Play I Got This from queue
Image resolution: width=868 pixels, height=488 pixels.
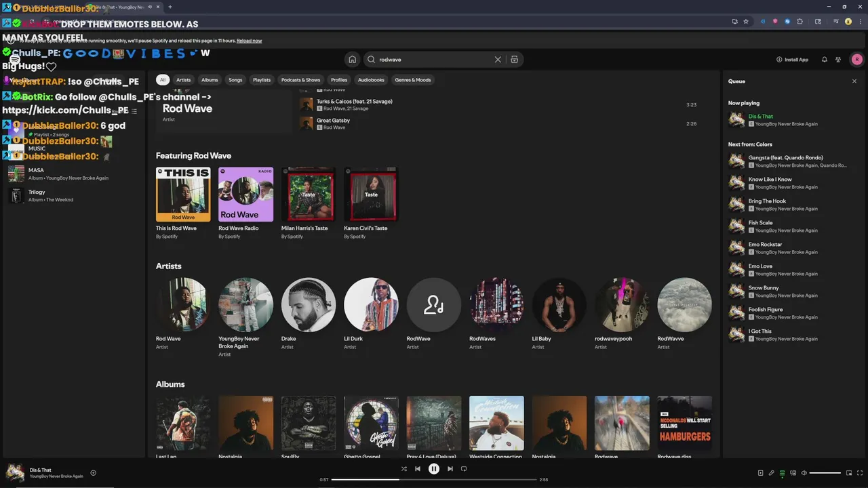tap(791, 335)
